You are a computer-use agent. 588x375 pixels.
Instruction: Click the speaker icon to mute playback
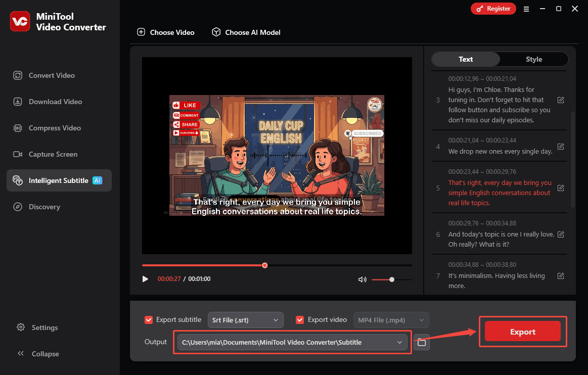(362, 279)
